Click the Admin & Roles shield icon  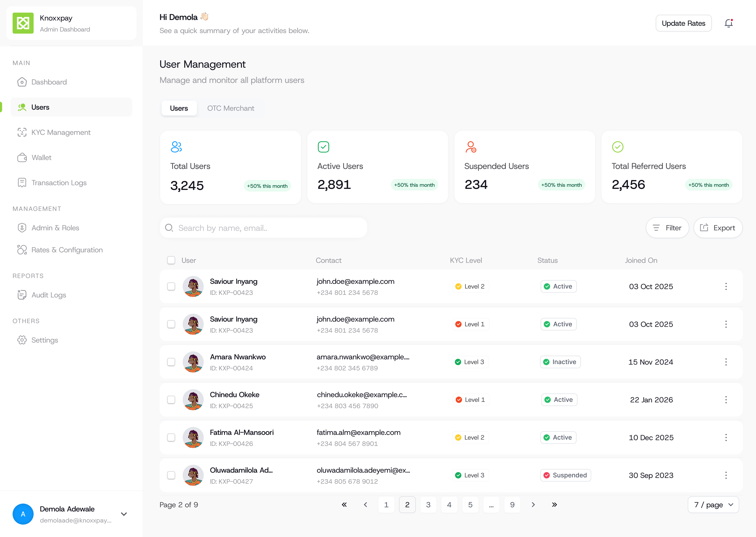[x=22, y=228]
